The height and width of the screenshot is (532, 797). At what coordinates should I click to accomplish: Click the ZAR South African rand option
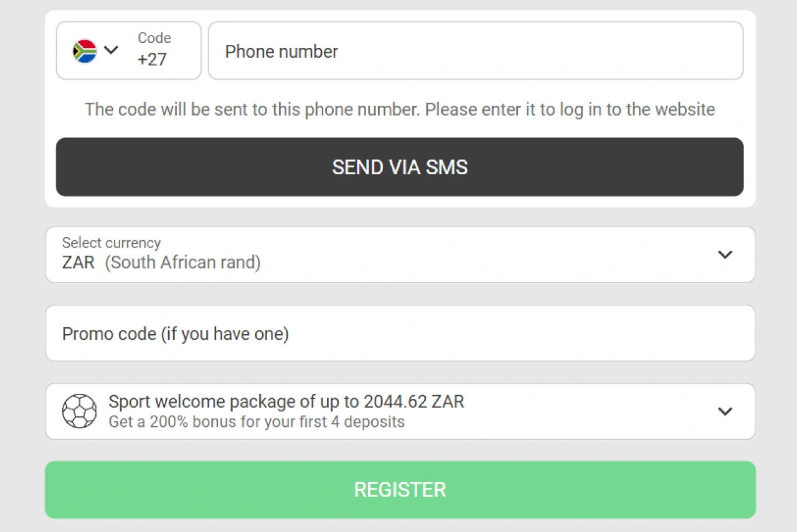click(x=161, y=262)
